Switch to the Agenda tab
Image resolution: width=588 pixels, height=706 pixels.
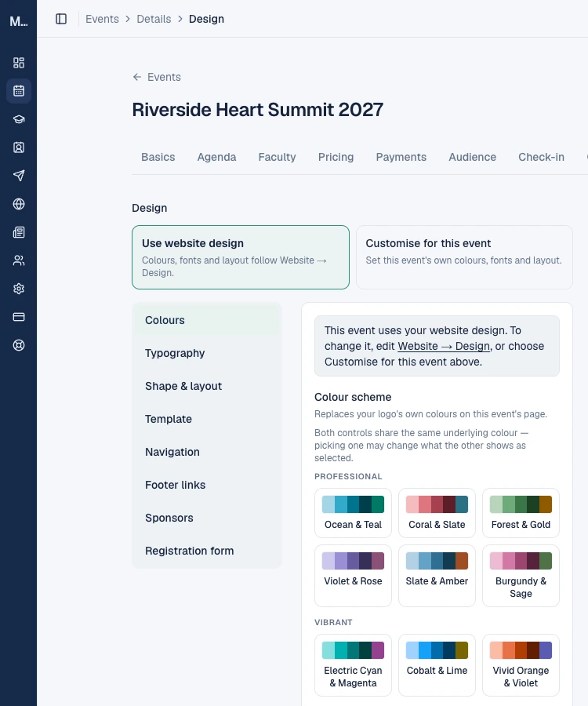tap(216, 157)
